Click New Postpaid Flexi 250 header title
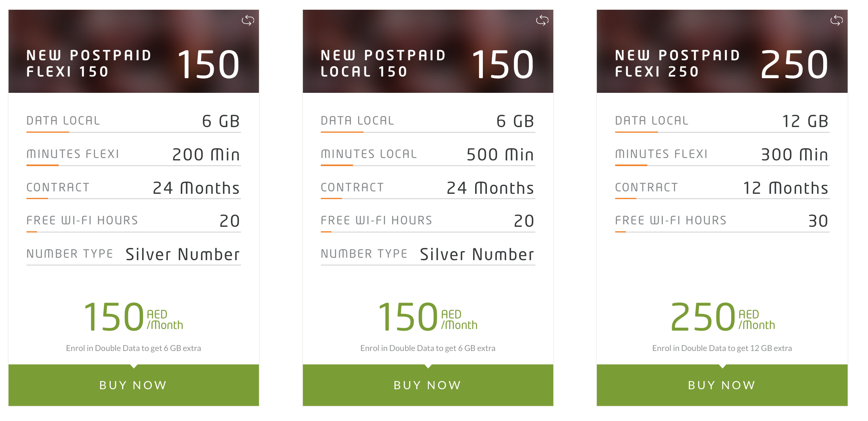Image resolution: width=868 pixels, height=421 pixels. coord(677,63)
